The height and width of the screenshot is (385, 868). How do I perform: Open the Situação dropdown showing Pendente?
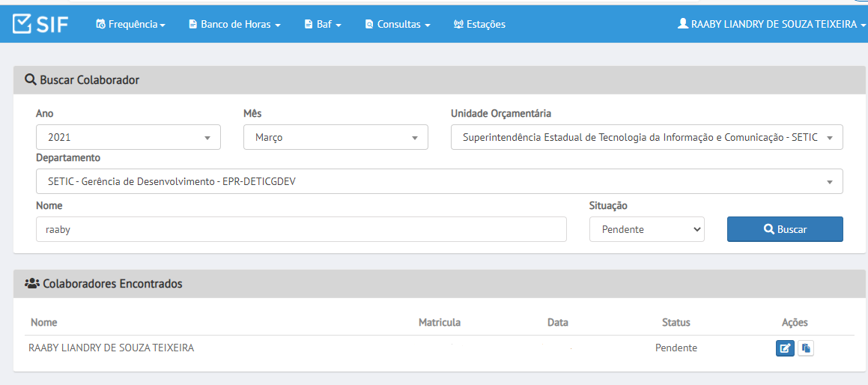[647, 229]
